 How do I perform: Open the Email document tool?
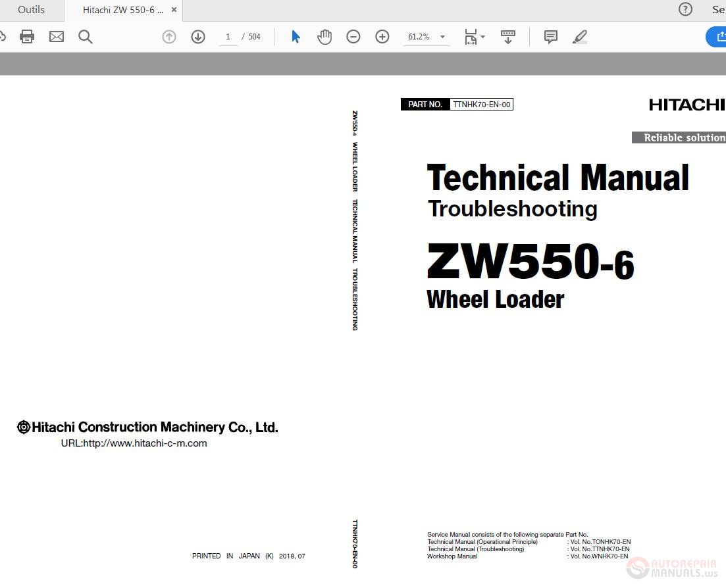[x=56, y=36]
